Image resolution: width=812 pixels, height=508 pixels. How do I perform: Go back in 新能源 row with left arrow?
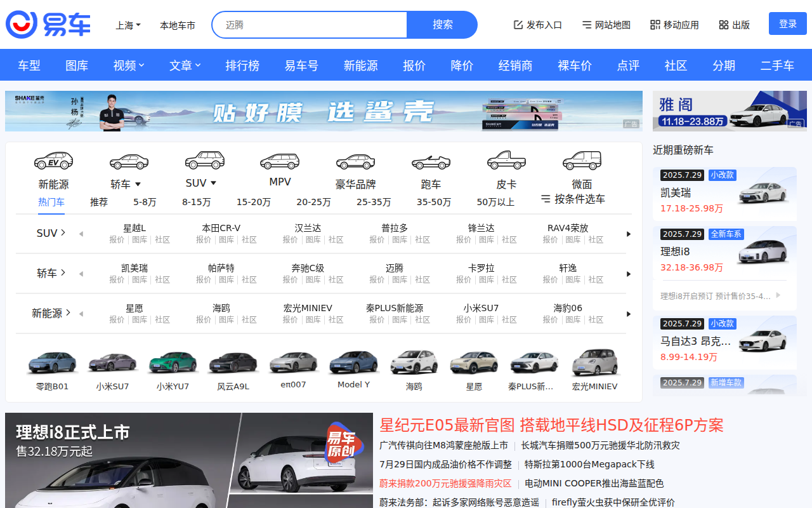81,314
